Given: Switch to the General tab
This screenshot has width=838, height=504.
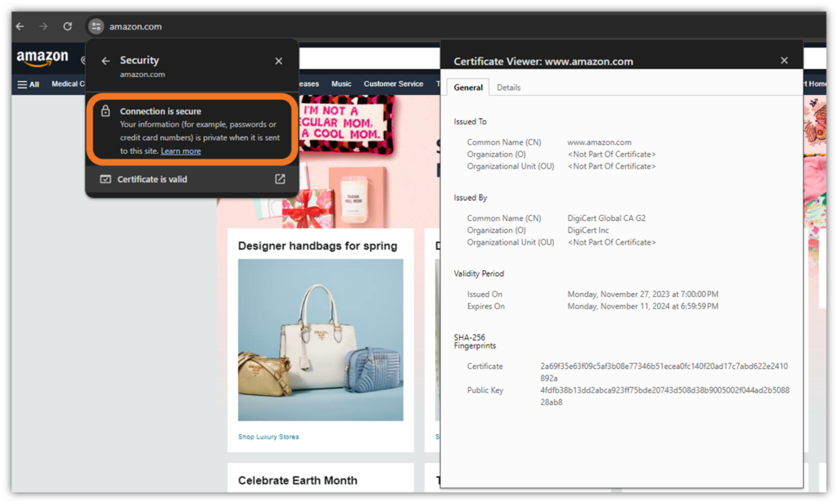Looking at the screenshot, I should click(x=468, y=87).
